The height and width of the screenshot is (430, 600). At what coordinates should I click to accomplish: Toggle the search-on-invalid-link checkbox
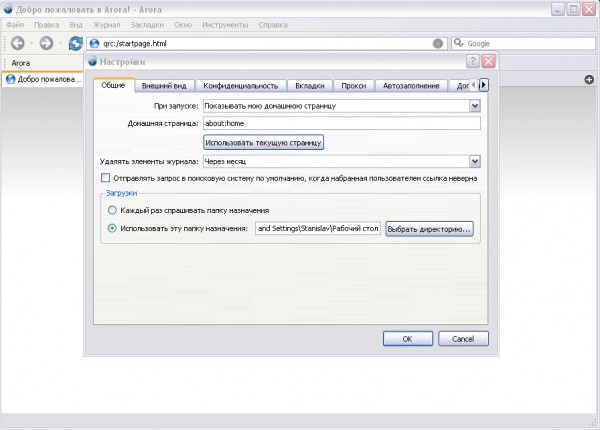coord(105,178)
